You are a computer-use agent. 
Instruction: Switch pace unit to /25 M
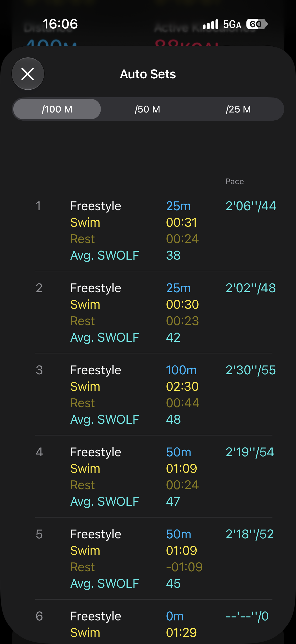[x=238, y=109]
